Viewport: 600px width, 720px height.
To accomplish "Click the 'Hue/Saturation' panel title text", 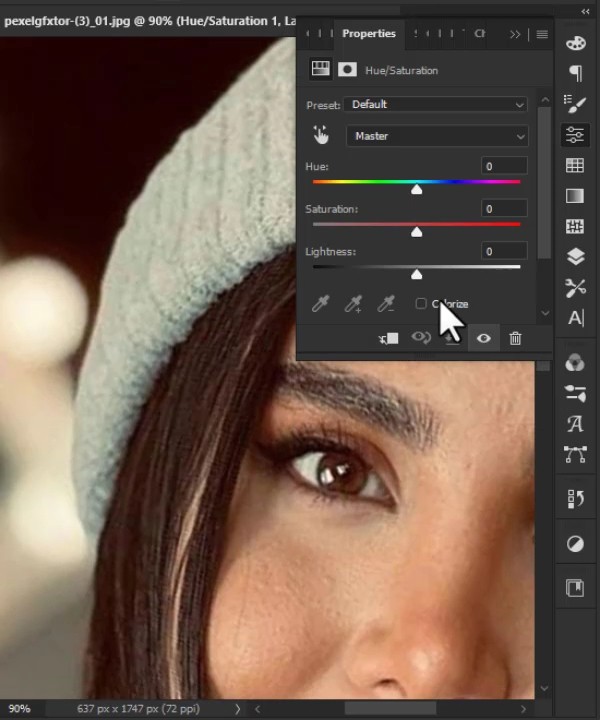I will pyautogui.click(x=401, y=70).
